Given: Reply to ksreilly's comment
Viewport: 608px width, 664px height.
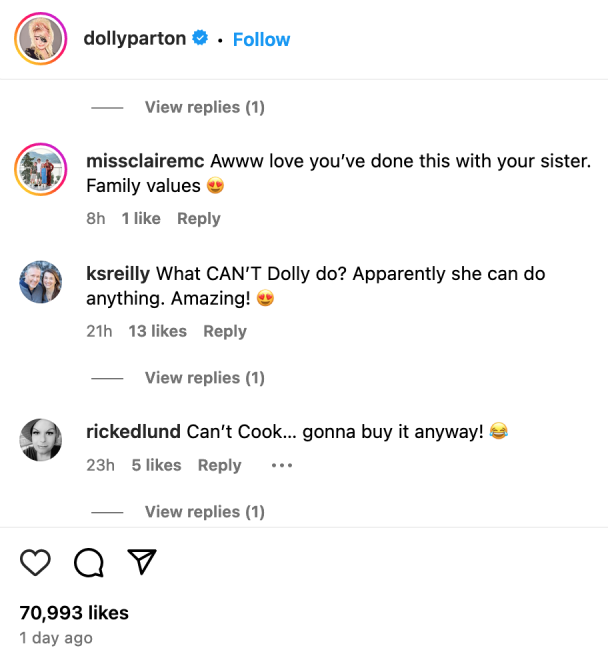Looking at the screenshot, I should click(x=224, y=331).
